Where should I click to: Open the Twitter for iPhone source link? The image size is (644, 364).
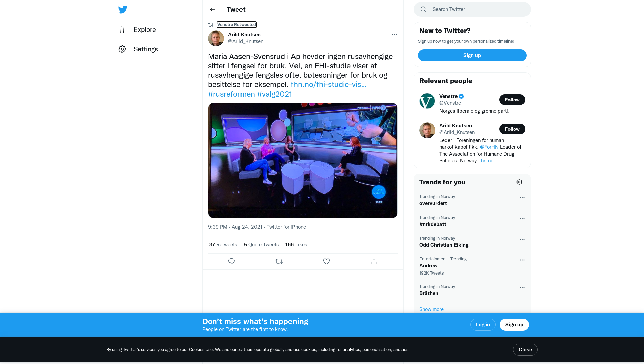[286, 227]
